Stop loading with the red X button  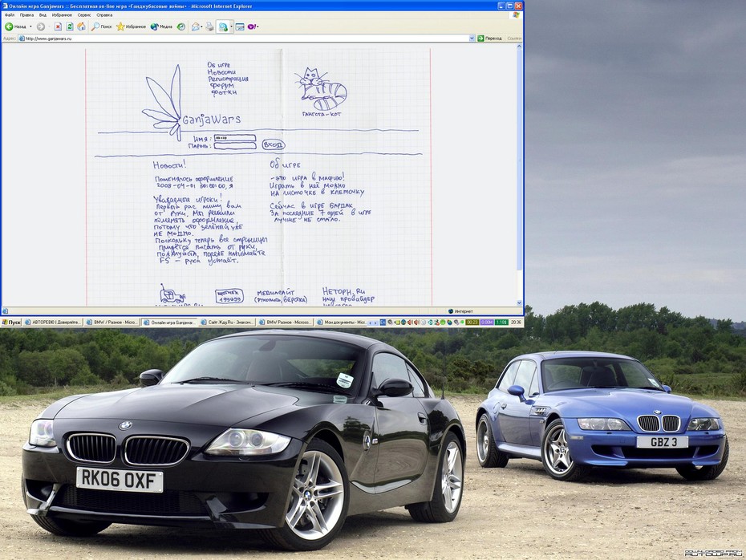(58, 26)
